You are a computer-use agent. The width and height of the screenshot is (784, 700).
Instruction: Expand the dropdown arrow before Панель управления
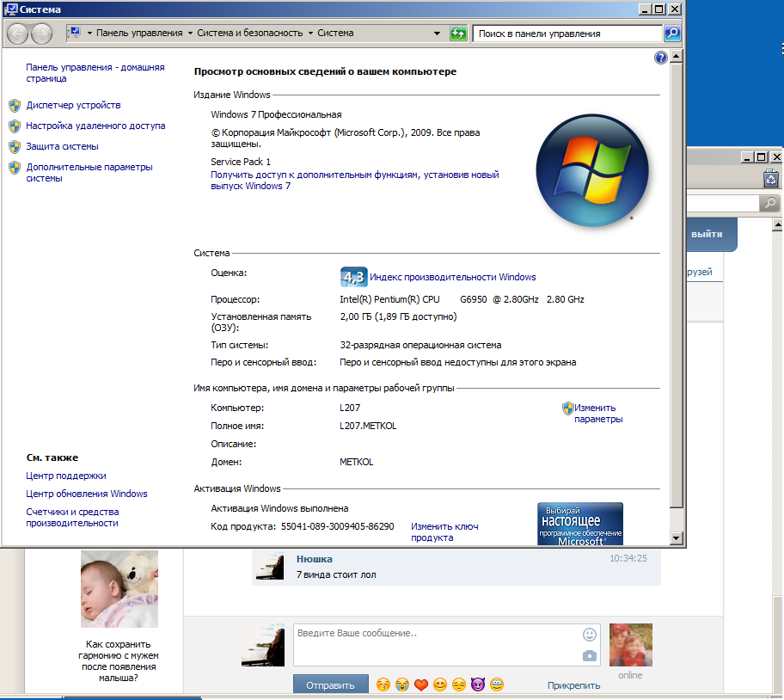click(90, 33)
